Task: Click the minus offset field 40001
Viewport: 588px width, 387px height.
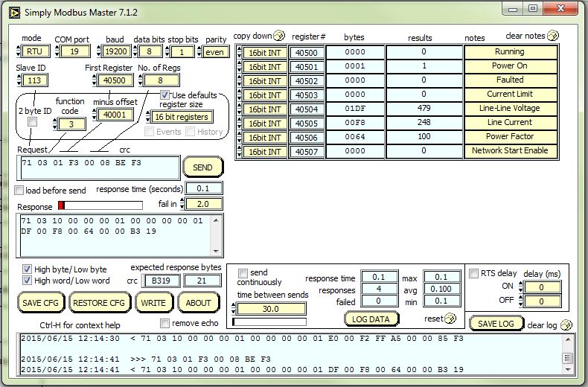Action: [x=115, y=115]
